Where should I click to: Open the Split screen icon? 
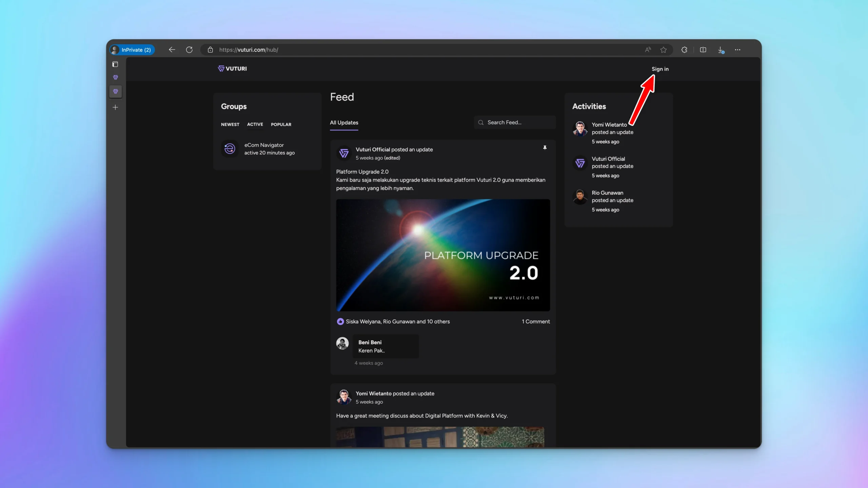(x=703, y=50)
